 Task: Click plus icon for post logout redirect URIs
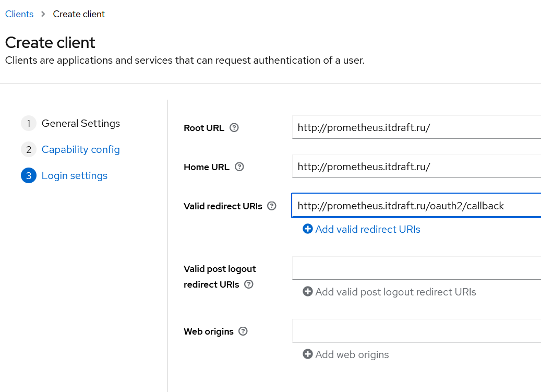[x=308, y=292]
